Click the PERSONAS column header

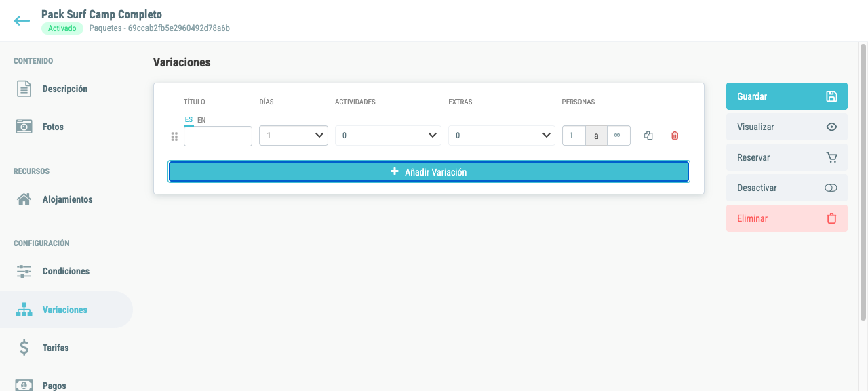point(578,102)
